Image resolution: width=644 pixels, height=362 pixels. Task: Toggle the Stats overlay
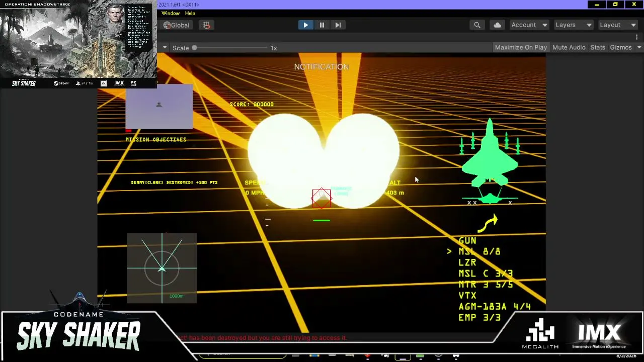coord(598,47)
